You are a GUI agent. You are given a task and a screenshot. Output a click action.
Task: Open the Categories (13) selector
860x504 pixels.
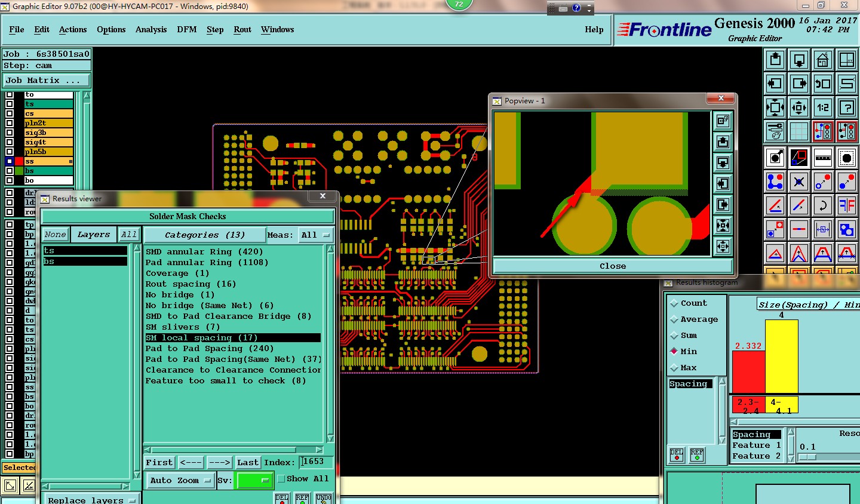point(204,235)
